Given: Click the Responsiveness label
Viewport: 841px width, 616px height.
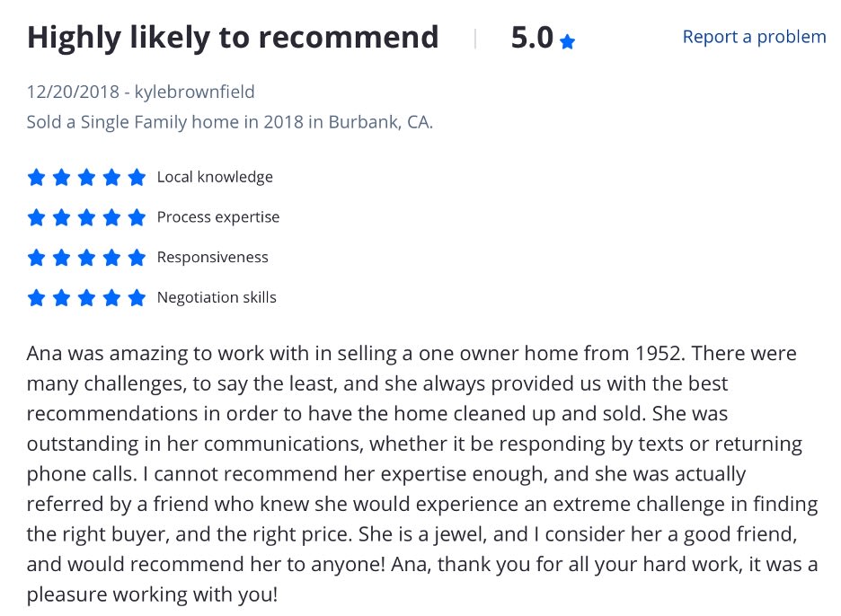Looking at the screenshot, I should (x=212, y=258).
